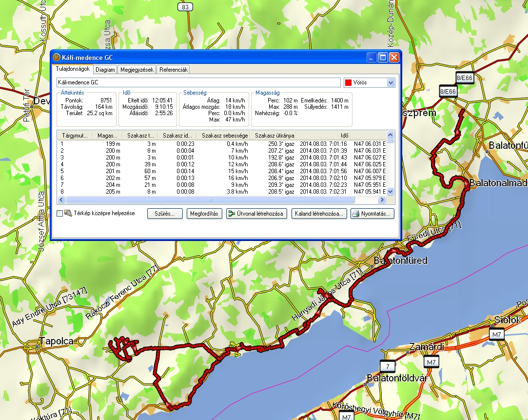Click the 8/E66 road shield on the map
This screenshot has width=528, height=420.
coord(464,78)
